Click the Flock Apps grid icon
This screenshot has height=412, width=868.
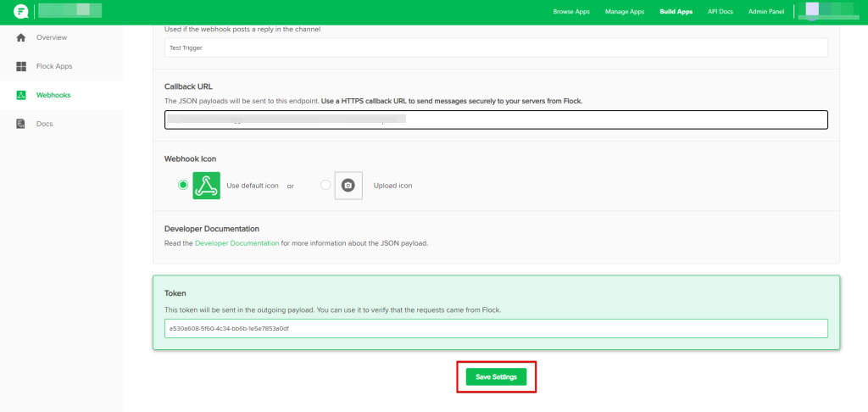coord(21,66)
